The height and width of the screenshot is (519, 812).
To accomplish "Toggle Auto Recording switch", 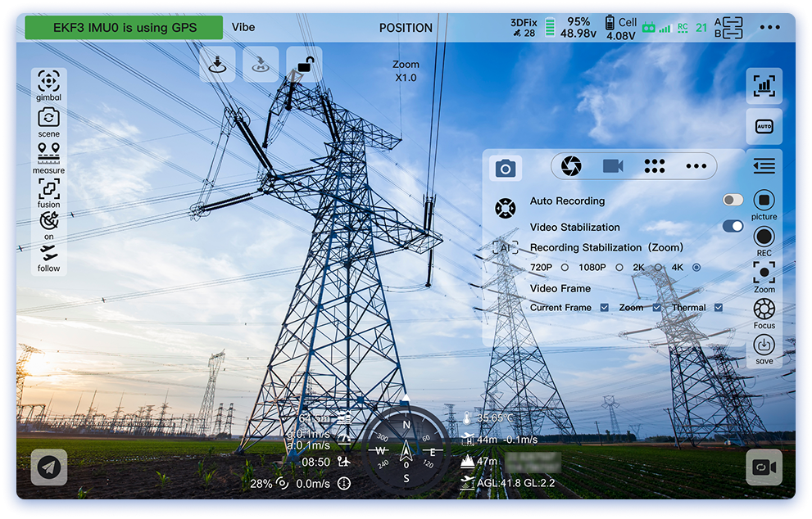I will click(733, 201).
